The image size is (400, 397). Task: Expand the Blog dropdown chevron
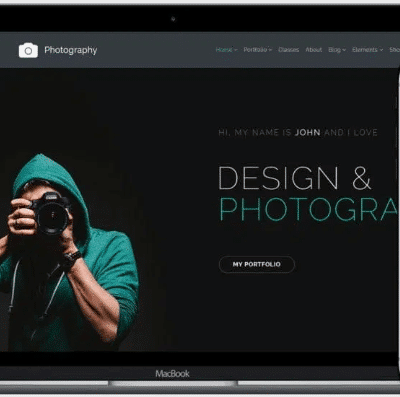click(x=344, y=50)
